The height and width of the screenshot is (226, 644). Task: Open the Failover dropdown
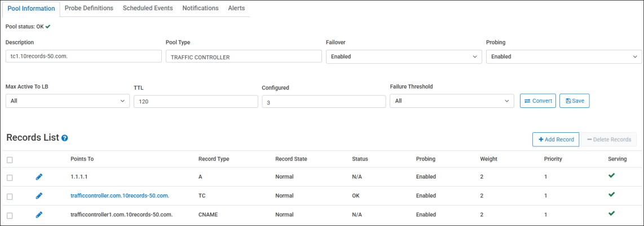coord(404,56)
